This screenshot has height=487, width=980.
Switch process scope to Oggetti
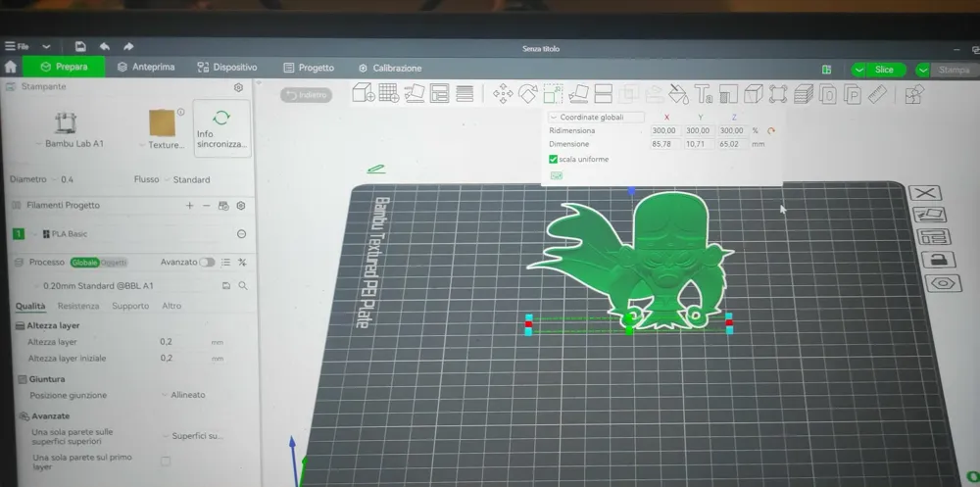[114, 263]
